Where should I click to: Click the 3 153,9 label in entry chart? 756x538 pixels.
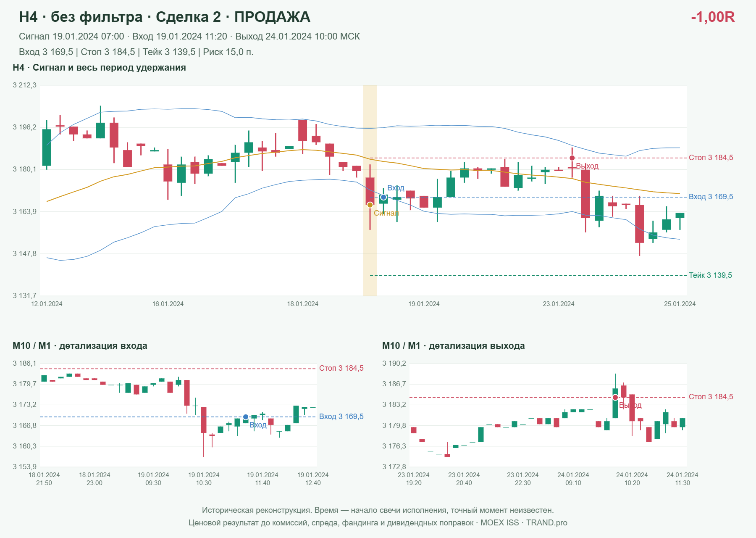(x=25, y=467)
